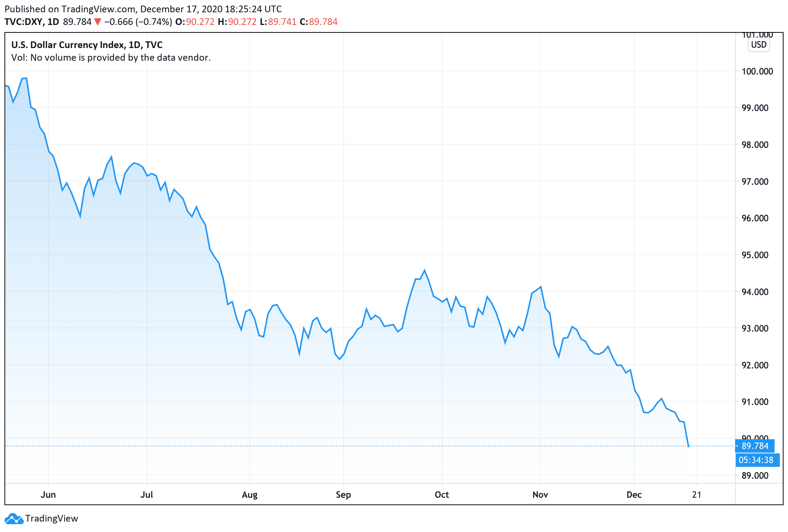
Task: Click the TVC:DXY, 1D symbol header
Action: pyautogui.click(x=32, y=22)
